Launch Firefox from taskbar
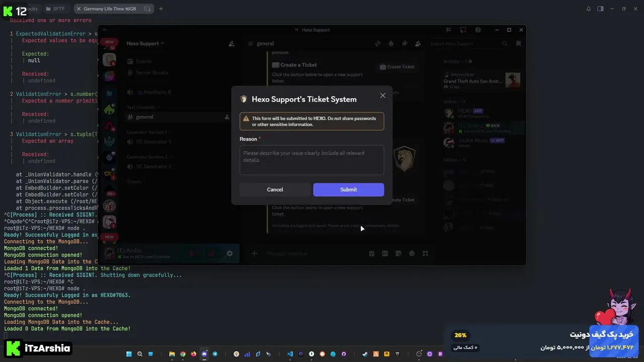Viewport: 644px width, 362px height. tap(193, 354)
